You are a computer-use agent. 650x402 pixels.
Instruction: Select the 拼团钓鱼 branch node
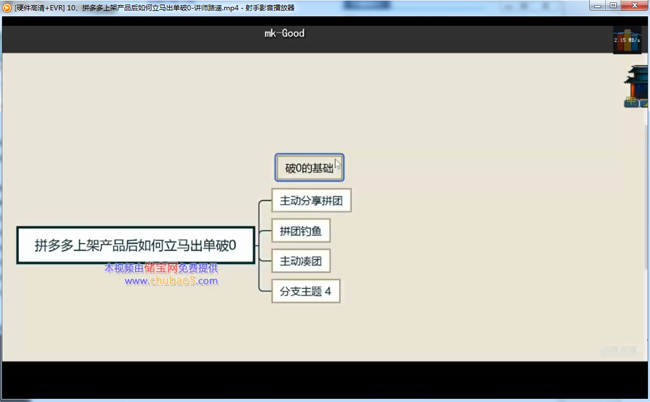pyautogui.click(x=301, y=231)
